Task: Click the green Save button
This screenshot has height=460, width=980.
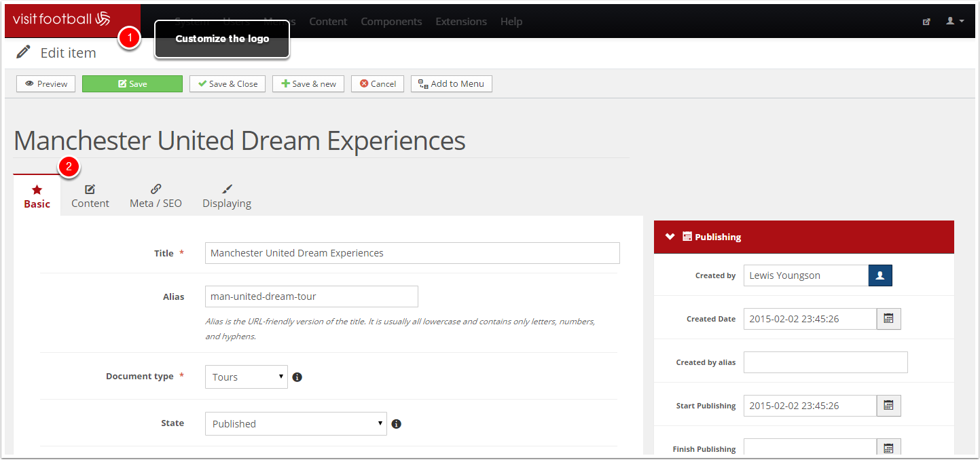Action: point(132,84)
